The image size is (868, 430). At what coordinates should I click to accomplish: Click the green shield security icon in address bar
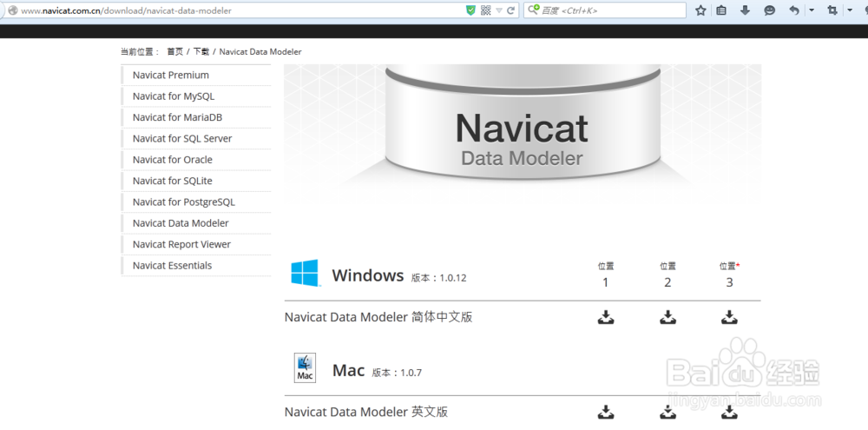471,10
